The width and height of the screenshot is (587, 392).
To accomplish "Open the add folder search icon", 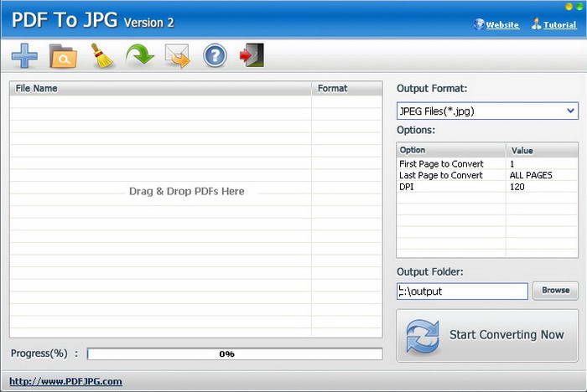I will pos(63,56).
